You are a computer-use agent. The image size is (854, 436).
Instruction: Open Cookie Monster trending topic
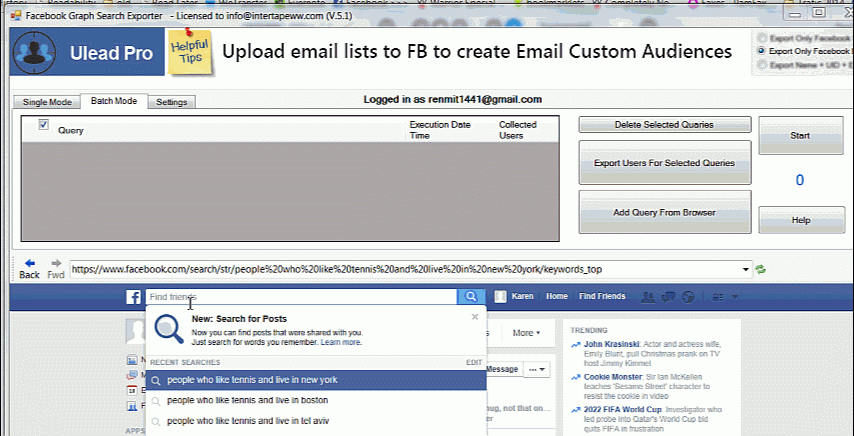(x=611, y=377)
